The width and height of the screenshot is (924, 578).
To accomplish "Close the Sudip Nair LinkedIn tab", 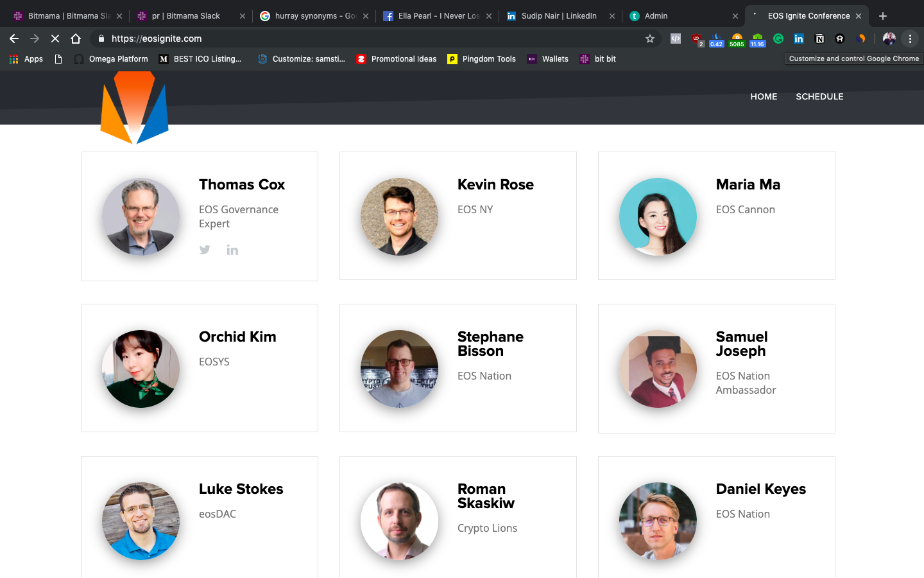I will (612, 16).
